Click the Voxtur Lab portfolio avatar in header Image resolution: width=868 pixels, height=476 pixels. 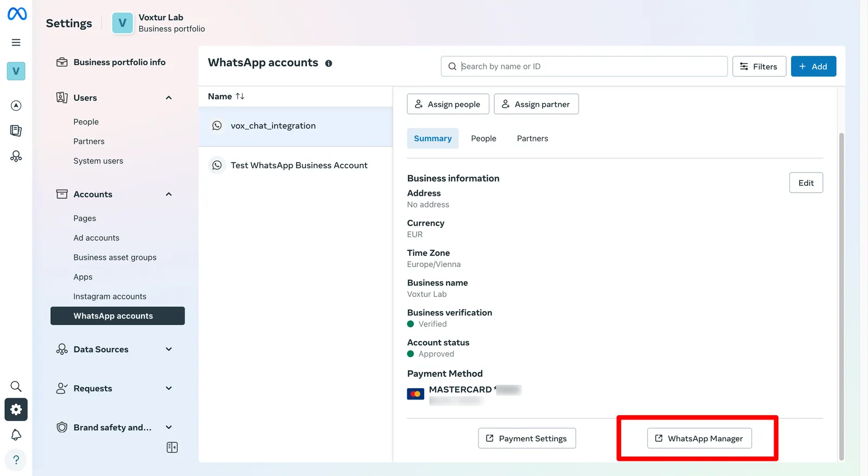click(x=123, y=23)
